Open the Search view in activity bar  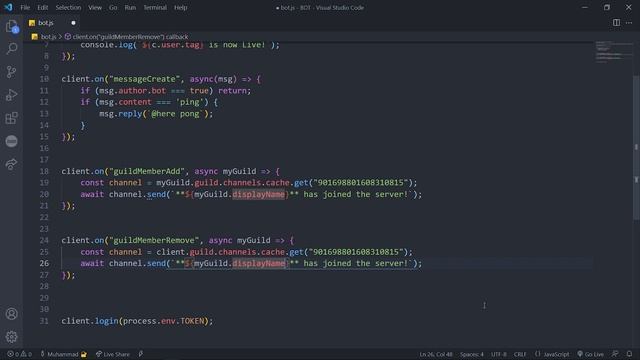[11, 49]
